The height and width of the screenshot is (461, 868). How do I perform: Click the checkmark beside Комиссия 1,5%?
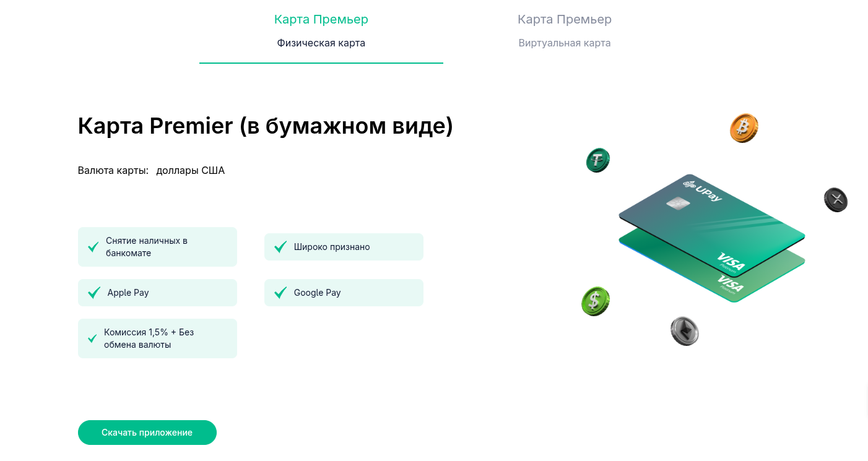92,338
